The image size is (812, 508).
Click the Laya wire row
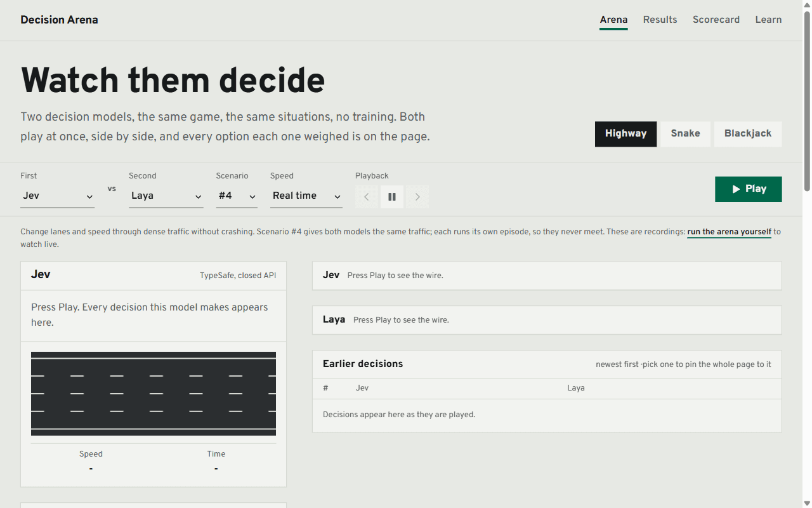point(547,320)
